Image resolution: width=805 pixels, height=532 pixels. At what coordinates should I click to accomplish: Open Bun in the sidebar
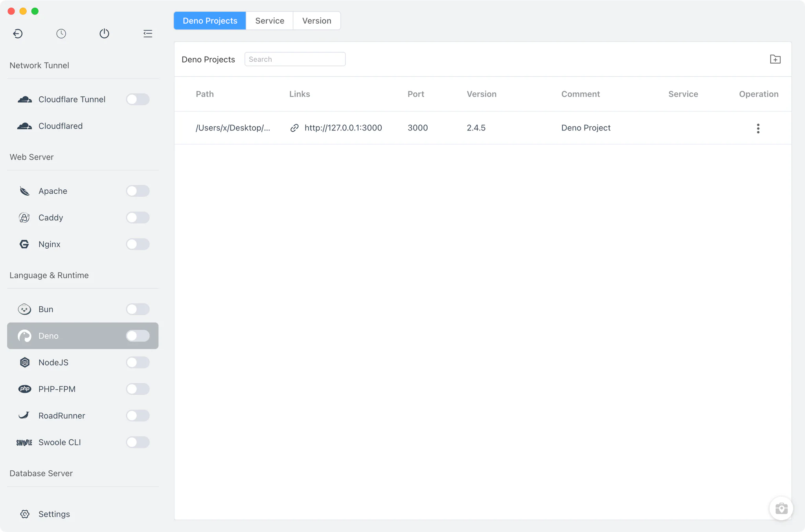(46, 309)
